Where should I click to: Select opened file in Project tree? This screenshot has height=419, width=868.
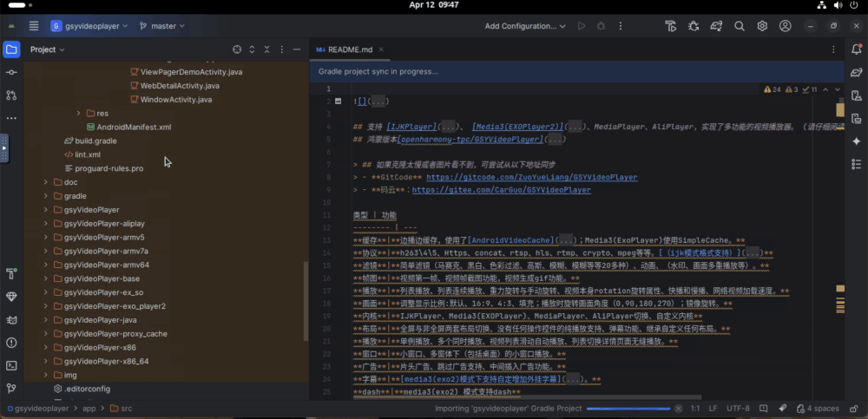click(x=237, y=49)
